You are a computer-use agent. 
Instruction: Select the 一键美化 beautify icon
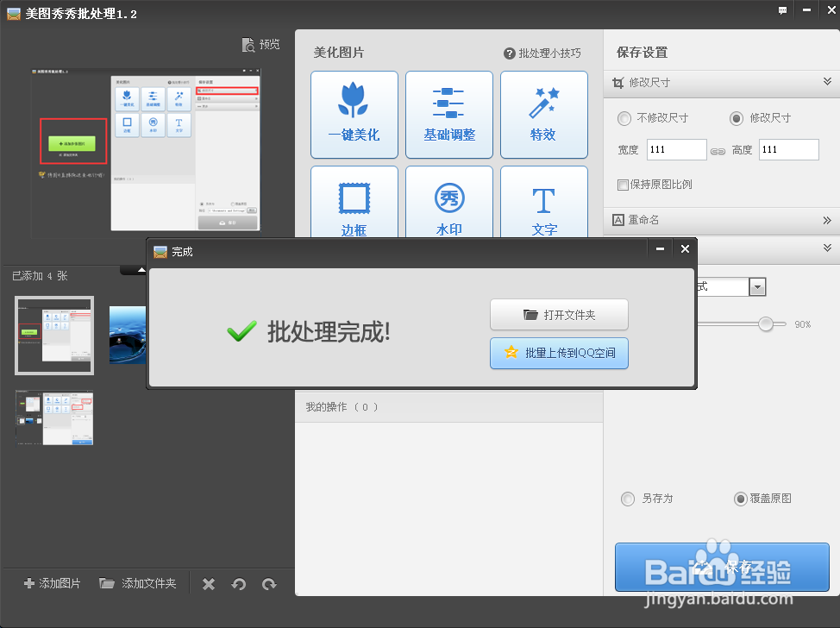click(x=354, y=115)
